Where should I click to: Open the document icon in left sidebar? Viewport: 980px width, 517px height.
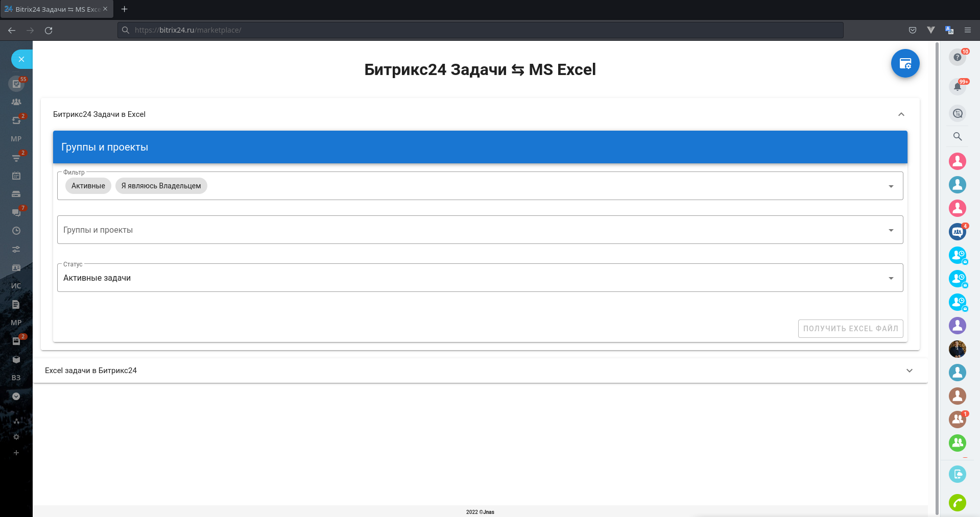pyautogui.click(x=16, y=304)
